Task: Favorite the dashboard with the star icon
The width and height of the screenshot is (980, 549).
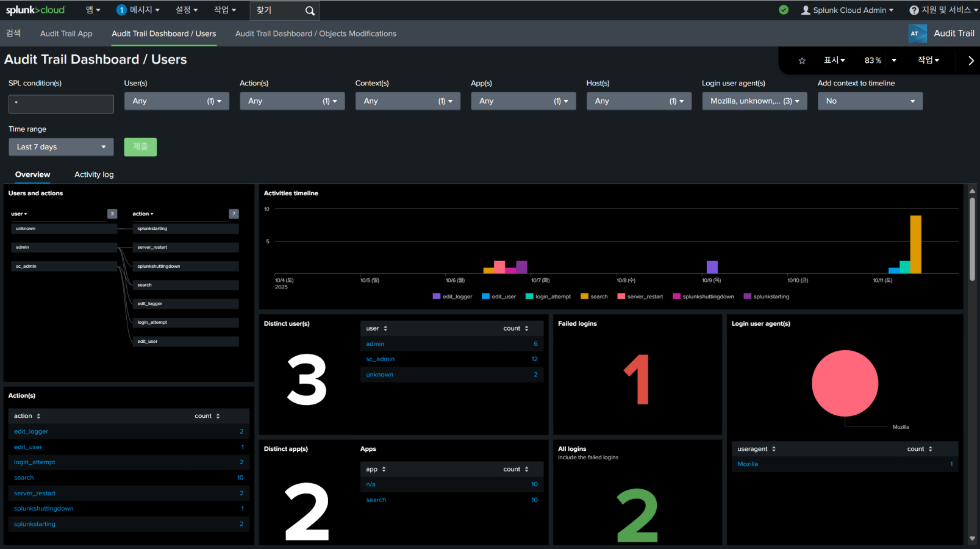Action: click(x=802, y=60)
